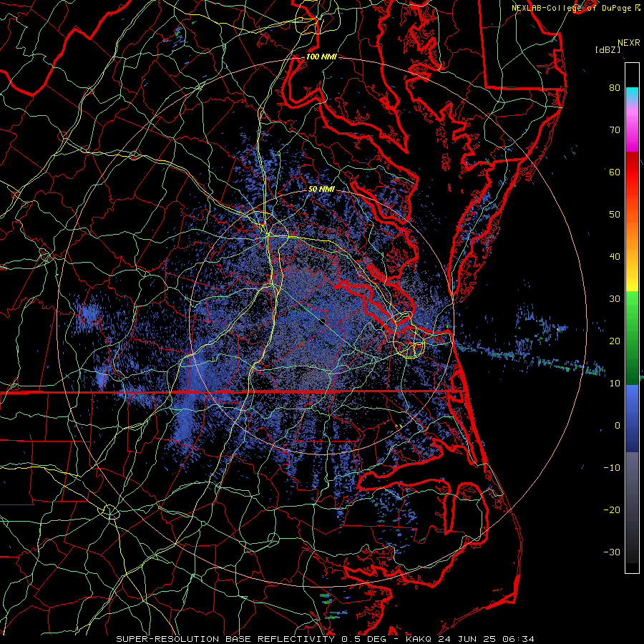
Task: Click the 70 value on the dBZ scale
Action: (615, 130)
